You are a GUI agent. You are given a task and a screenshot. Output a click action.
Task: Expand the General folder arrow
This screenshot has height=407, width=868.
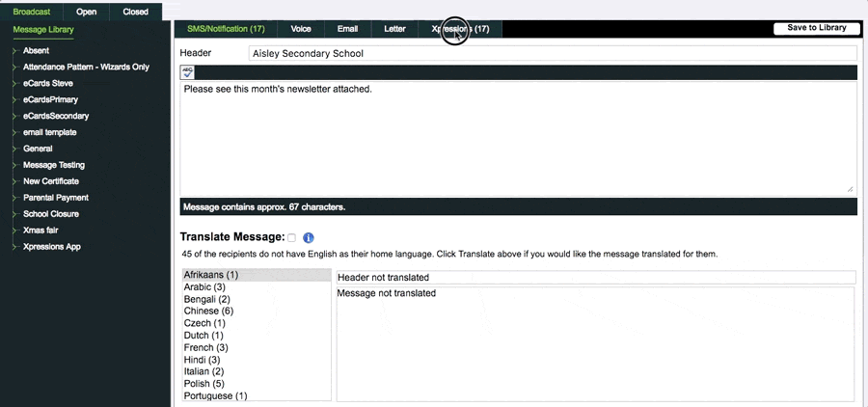[x=16, y=149]
